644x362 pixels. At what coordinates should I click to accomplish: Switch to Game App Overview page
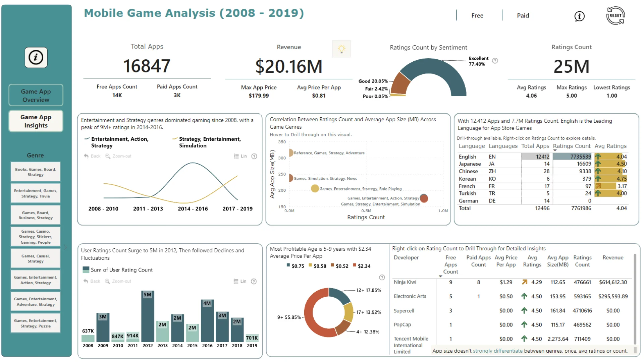coord(36,96)
